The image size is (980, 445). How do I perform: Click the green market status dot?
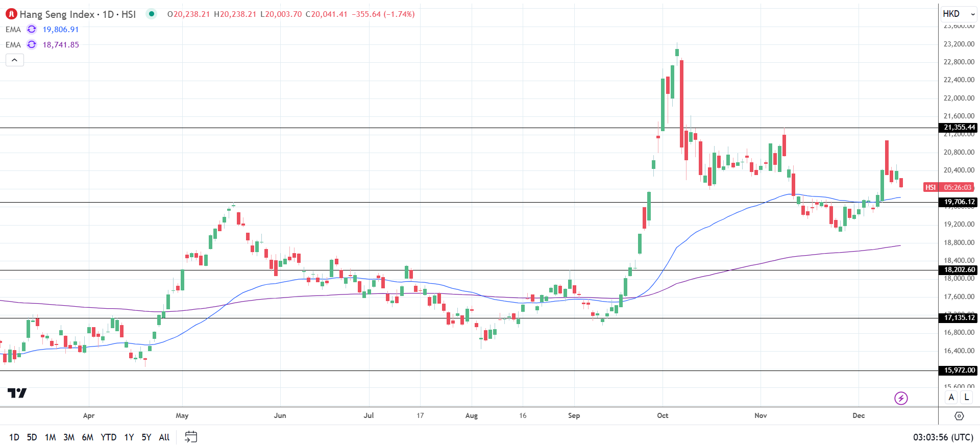[152, 14]
